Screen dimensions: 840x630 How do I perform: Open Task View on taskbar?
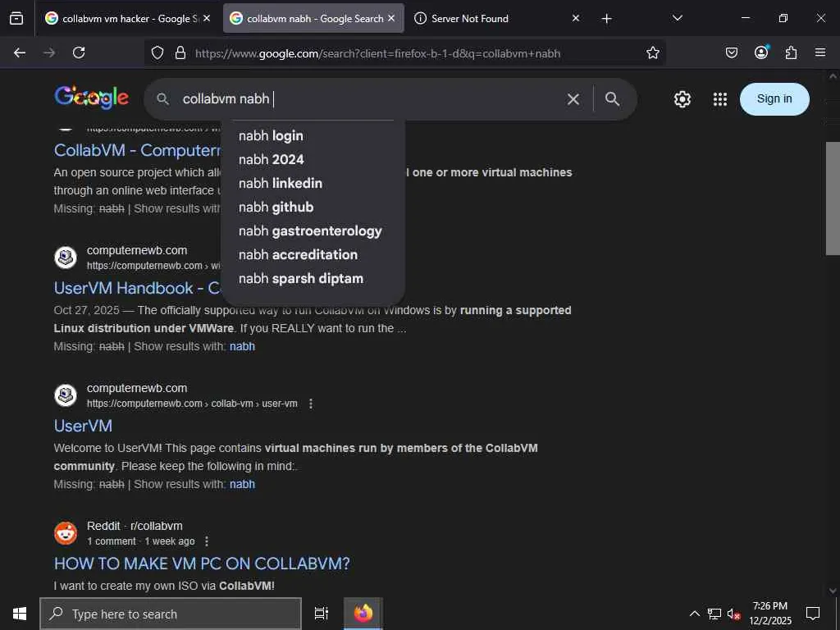(321, 614)
